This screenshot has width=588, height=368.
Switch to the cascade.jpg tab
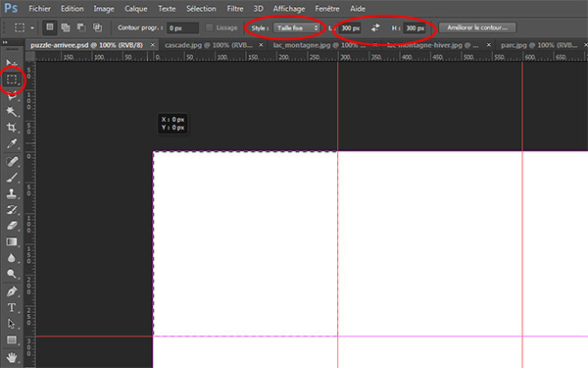209,45
